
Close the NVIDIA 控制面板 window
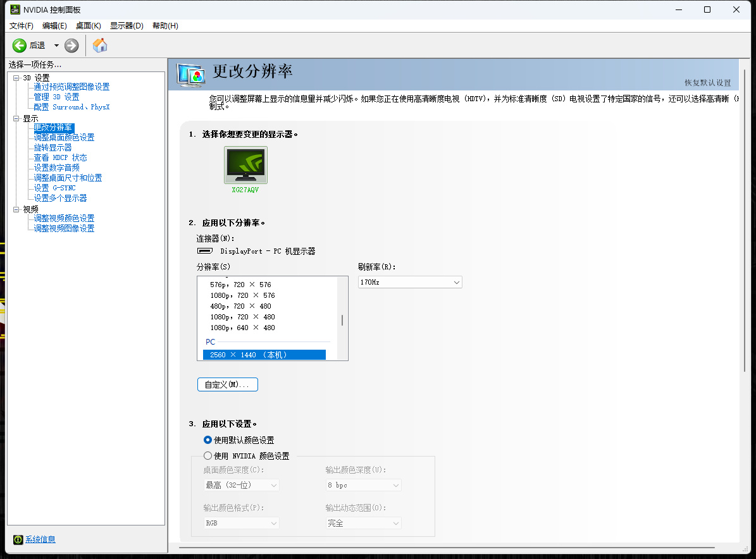pyautogui.click(x=736, y=9)
